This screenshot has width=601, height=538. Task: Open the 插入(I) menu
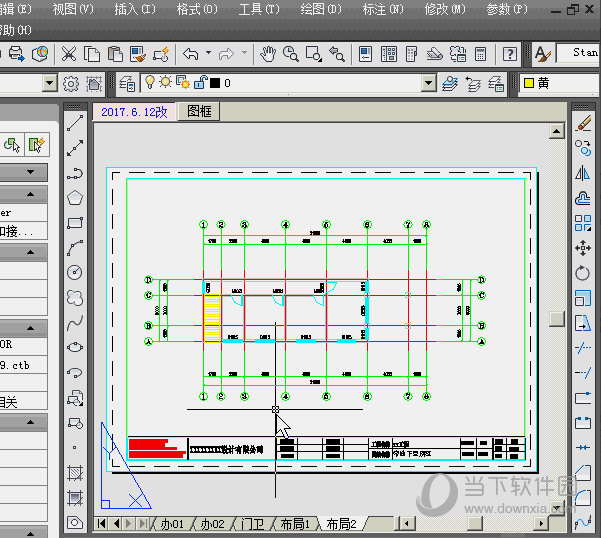point(135,9)
